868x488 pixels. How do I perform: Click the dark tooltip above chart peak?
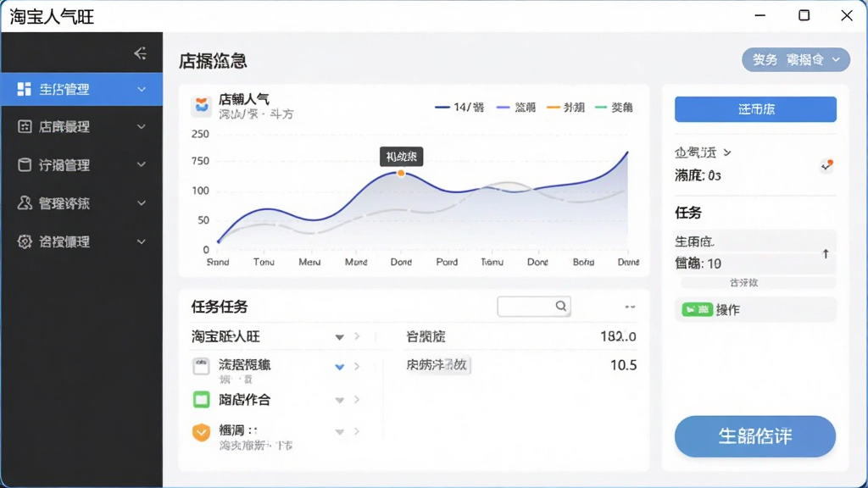pos(401,157)
